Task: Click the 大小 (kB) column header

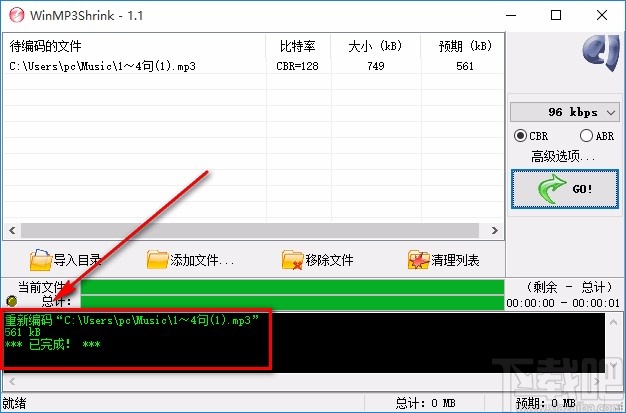Action: pyautogui.click(x=375, y=46)
